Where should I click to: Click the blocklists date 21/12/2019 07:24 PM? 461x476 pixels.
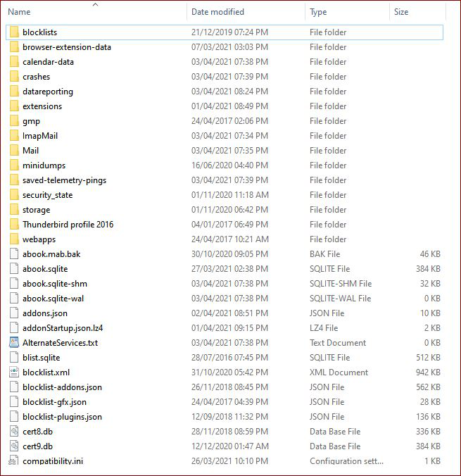coord(229,32)
